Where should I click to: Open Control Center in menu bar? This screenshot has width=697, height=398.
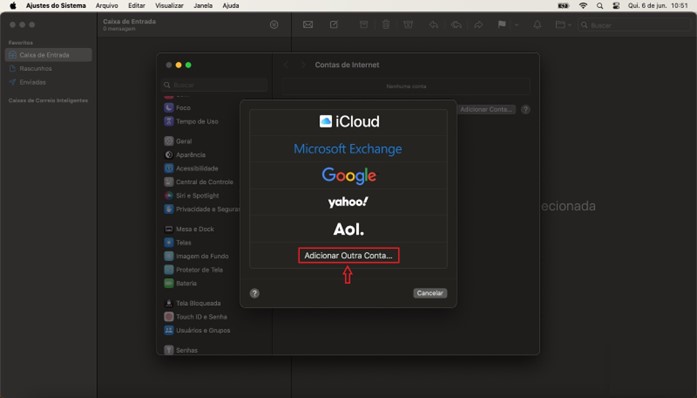616,6
